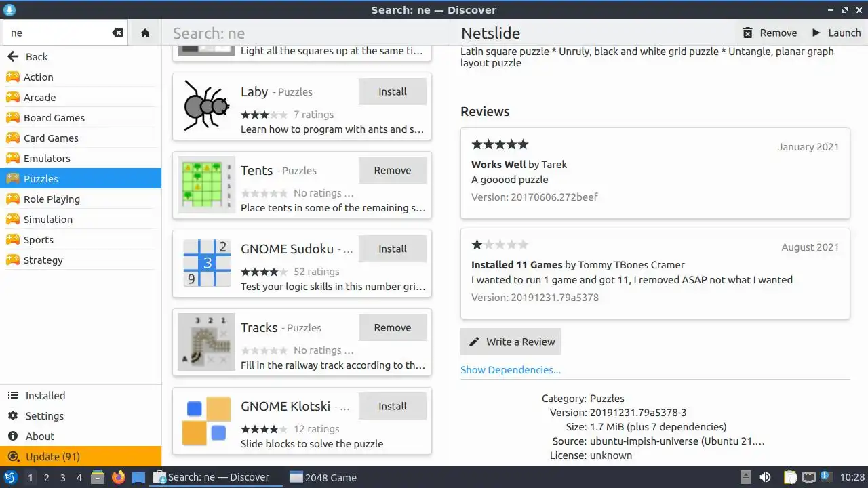
Task: Open the Card Games category
Action: (81, 138)
